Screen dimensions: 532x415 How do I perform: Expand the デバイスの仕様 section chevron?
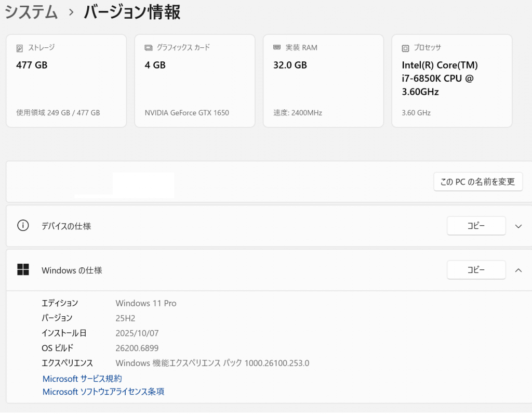[518, 226]
